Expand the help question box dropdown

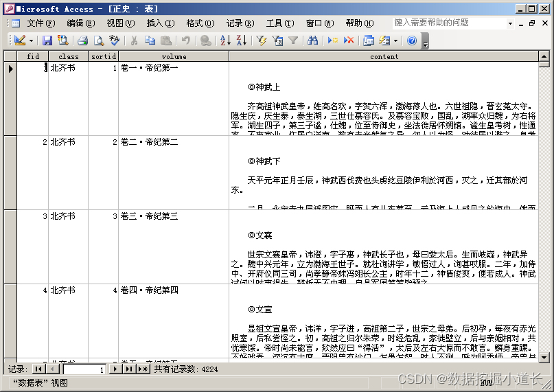pos(510,23)
